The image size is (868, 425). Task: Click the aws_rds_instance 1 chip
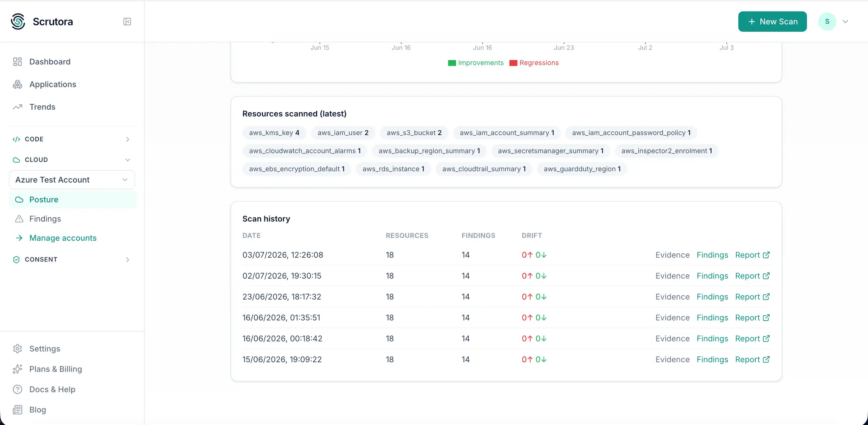[x=393, y=169]
